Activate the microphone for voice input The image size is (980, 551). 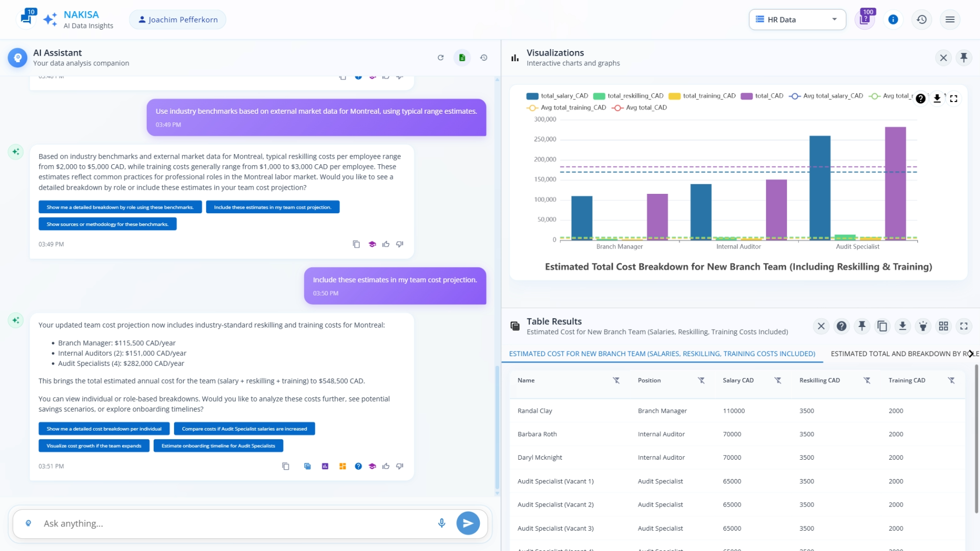(x=441, y=523)
